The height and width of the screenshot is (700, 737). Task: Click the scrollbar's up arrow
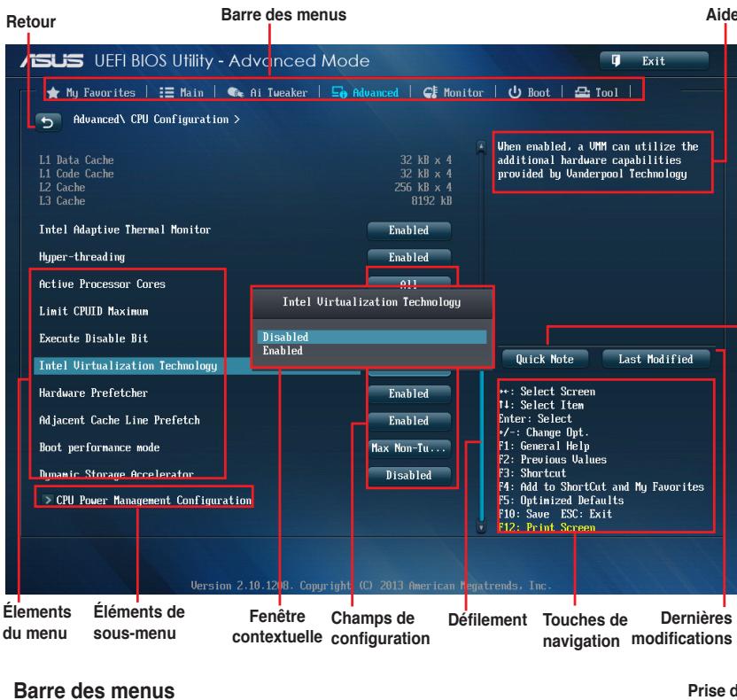pos(481,147)
